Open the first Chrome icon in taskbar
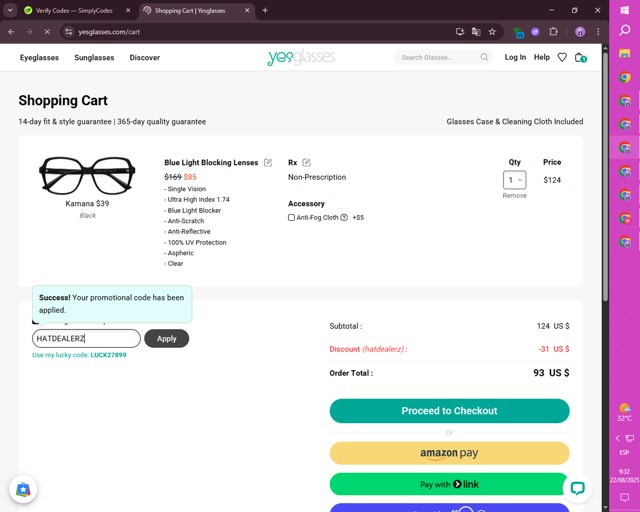Screen dimensions: 640x512 click(624, 77)
